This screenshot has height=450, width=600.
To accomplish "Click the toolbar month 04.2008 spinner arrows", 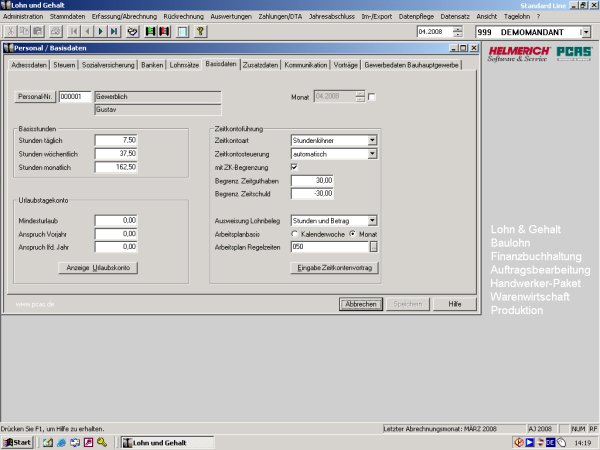I will (x=457, y=32).
